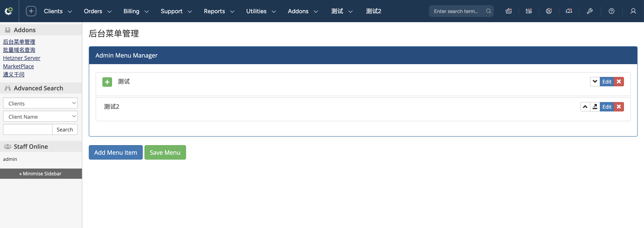The width and height of the screenshot is (644, 228).
Task: Click the shopping basket orders icon
Action: [508, 11]
